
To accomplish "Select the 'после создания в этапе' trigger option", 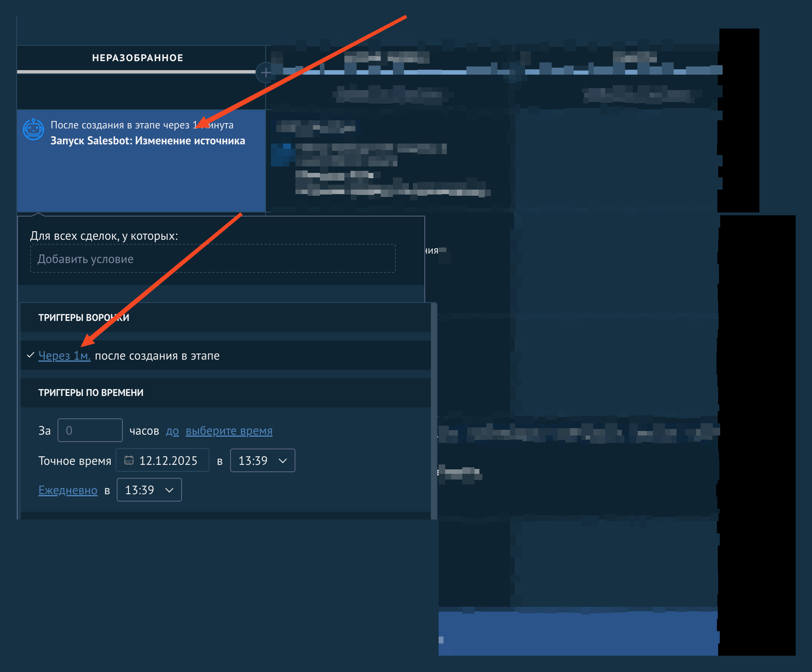I will tap(157, 356).
